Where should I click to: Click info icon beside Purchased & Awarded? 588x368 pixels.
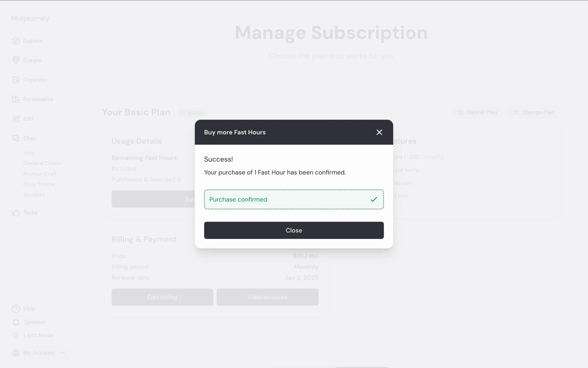pyautogui.click(x=179, y=180)
